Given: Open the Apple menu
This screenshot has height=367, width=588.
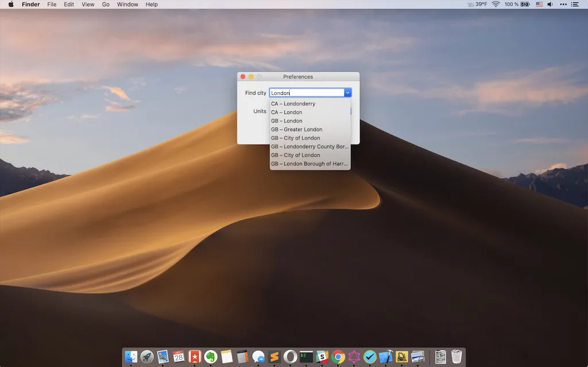Looking at the screenshot, I should (x=11, y=4).
